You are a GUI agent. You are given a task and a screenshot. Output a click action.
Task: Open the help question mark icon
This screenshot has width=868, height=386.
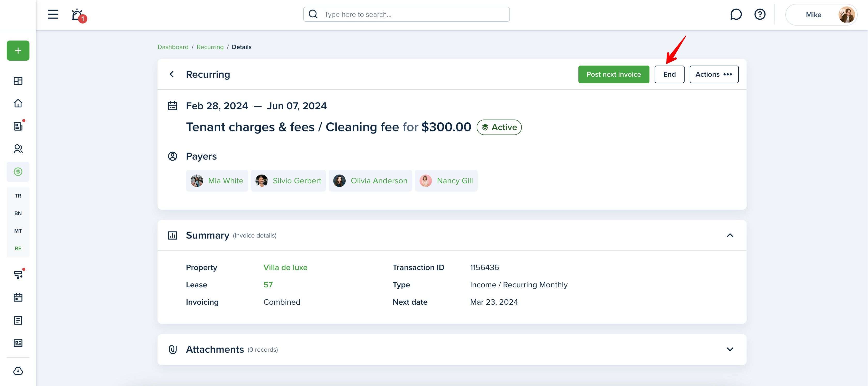pos(760,14)
